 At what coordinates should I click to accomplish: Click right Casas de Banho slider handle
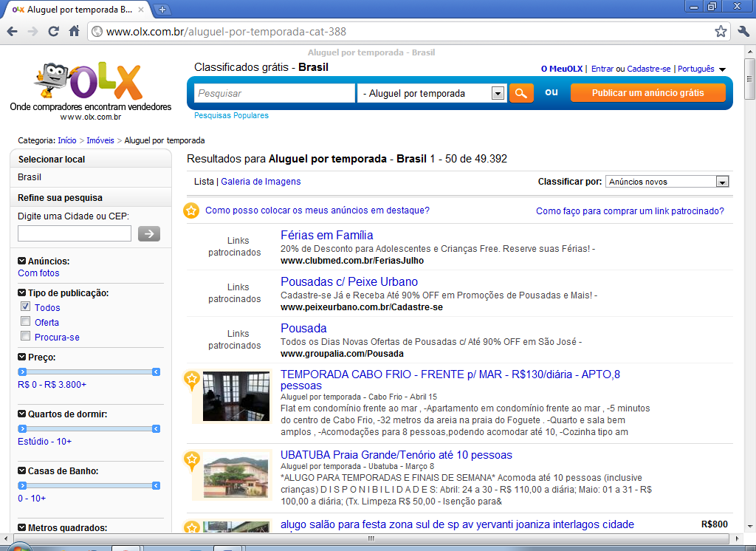click(x=156, y=486)
